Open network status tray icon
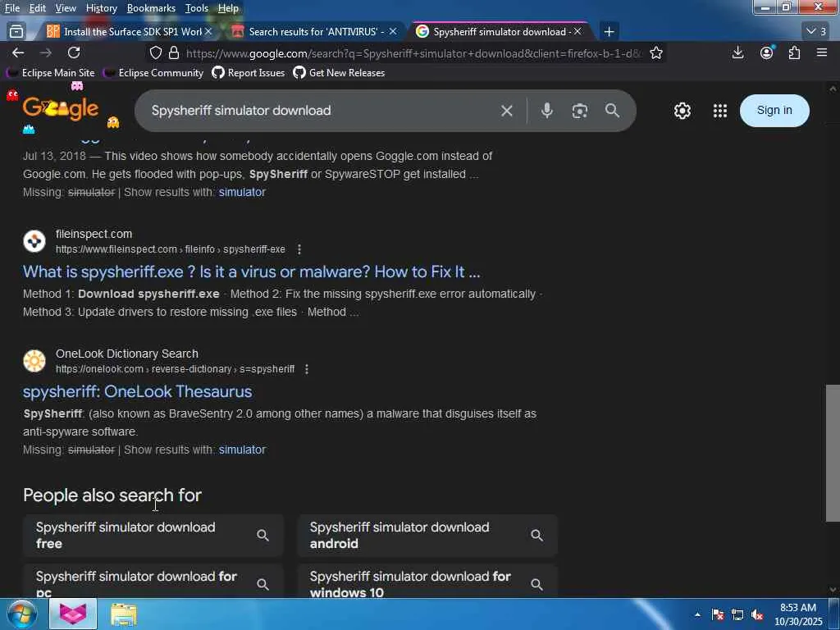840x630 pixels. point(737,614)
